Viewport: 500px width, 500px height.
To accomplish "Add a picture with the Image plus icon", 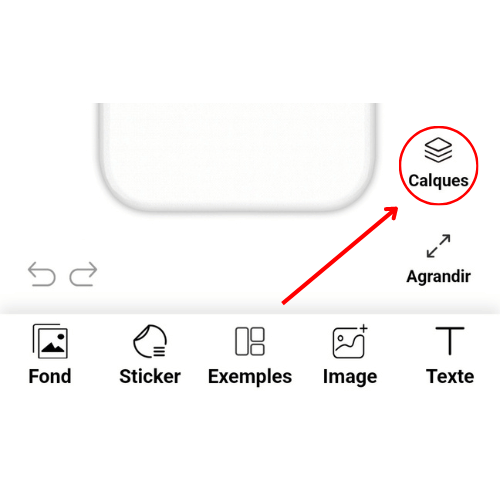I will (x=350, y=341).
